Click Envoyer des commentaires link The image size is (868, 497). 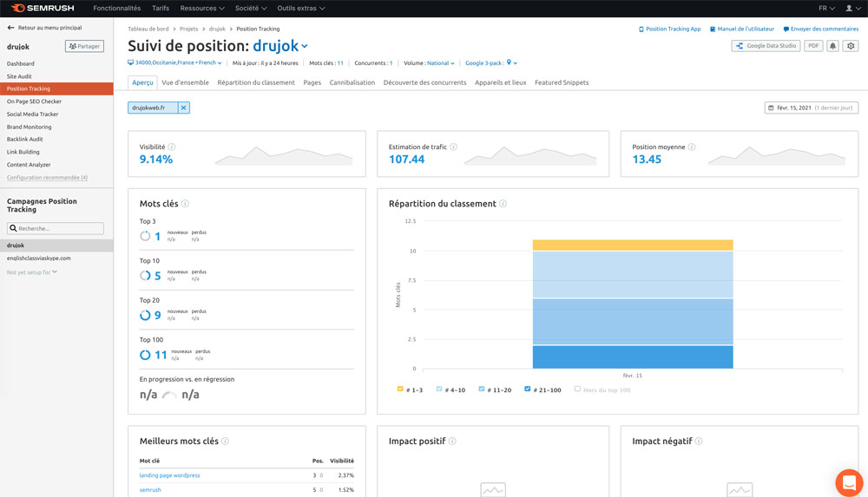(x=821, y=29)
